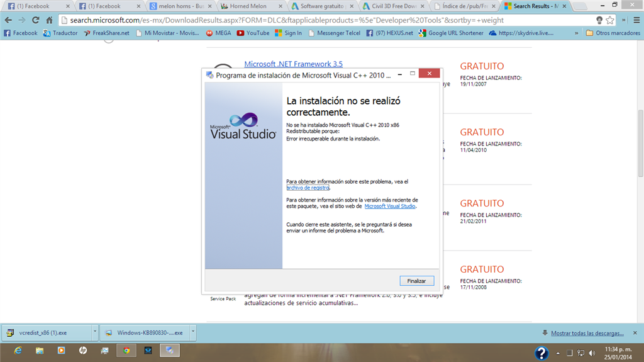Open Facebook bookmark in bookmarks bar
The width and height of the screenshot is (644, 362).
point(21,33)
